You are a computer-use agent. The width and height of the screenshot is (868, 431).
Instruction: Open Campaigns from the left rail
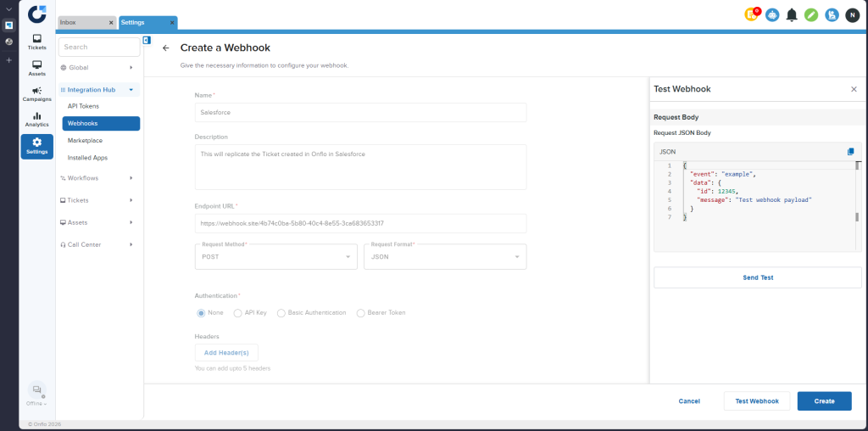[x=37, y=94]
